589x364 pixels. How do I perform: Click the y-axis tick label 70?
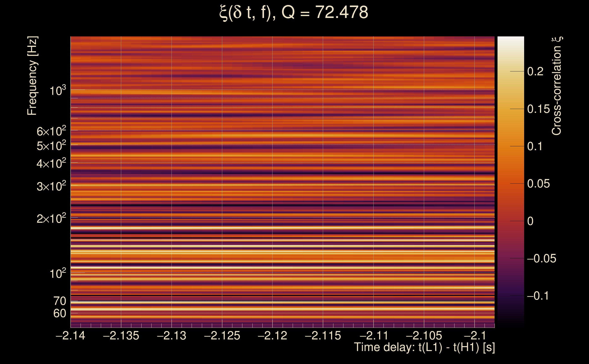tap(59, 301)
